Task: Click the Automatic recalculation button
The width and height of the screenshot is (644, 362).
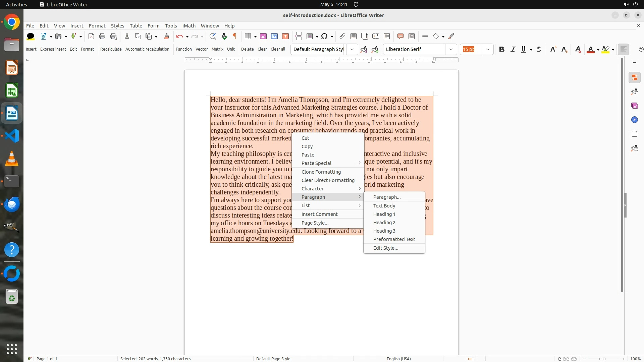Action: tap(147, 49)
